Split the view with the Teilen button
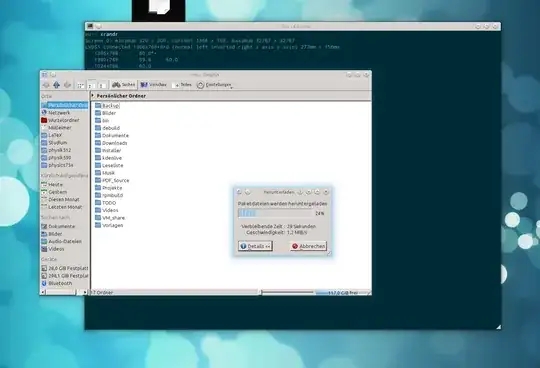Image resolution: width=540 pixels, height=368 pixels. pos(182,85)
